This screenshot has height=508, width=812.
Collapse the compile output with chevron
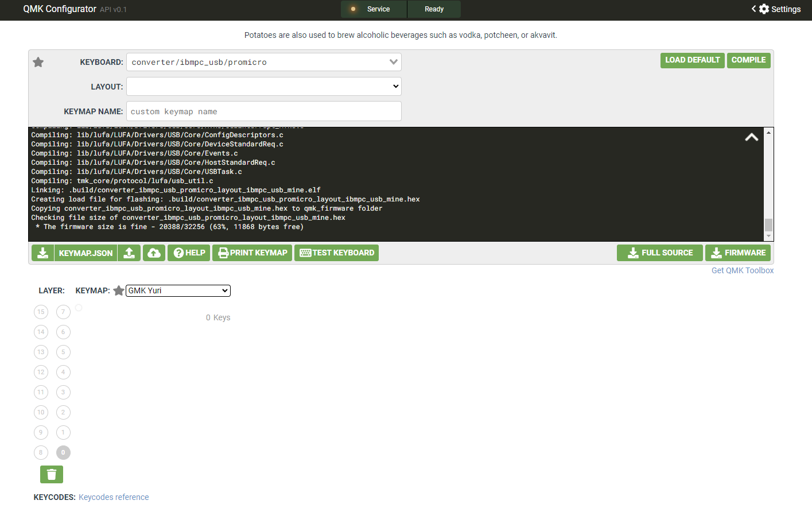coord(751,137)
